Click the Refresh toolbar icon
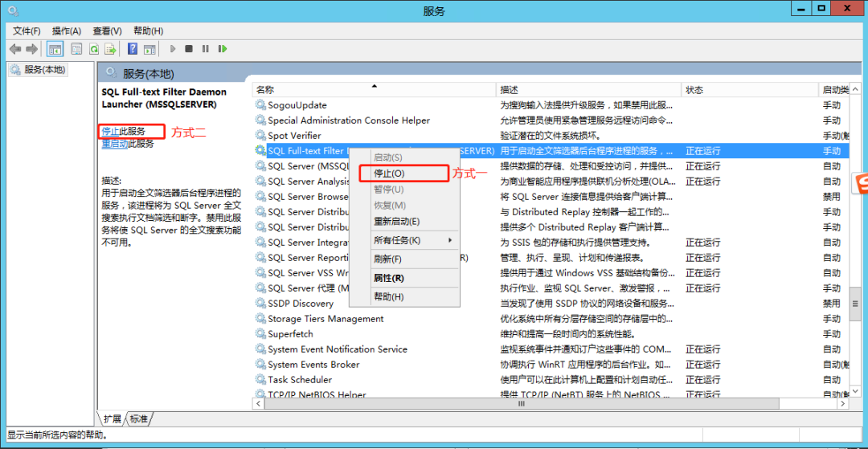Viewport: 868px width, 449px height. 94,49
